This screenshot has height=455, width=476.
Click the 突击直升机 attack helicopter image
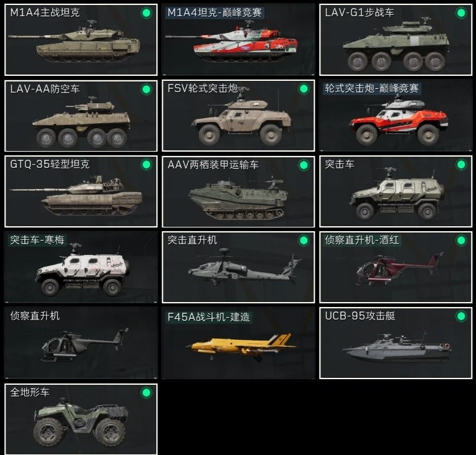point(245,267)
